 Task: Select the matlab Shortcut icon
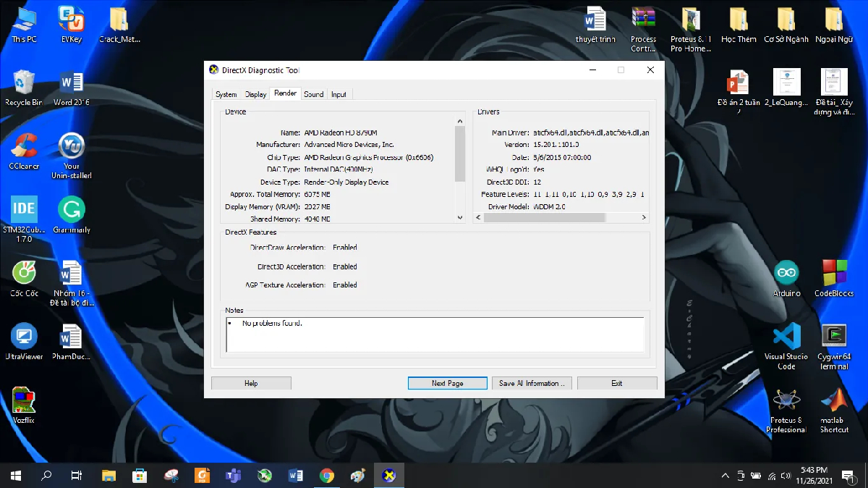pos(834,411)
